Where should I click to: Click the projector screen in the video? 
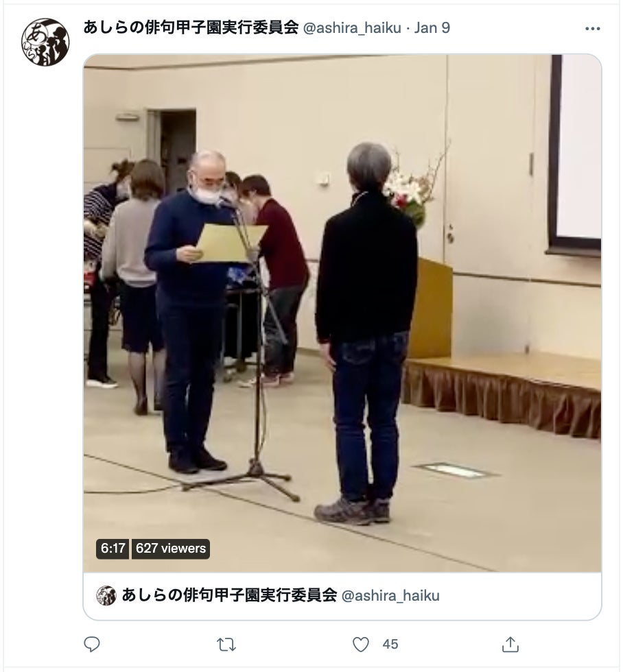(x=576, y=154)
